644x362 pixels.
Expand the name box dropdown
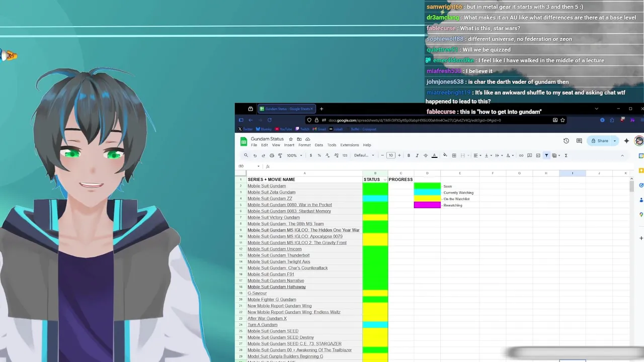click(259, 166)
